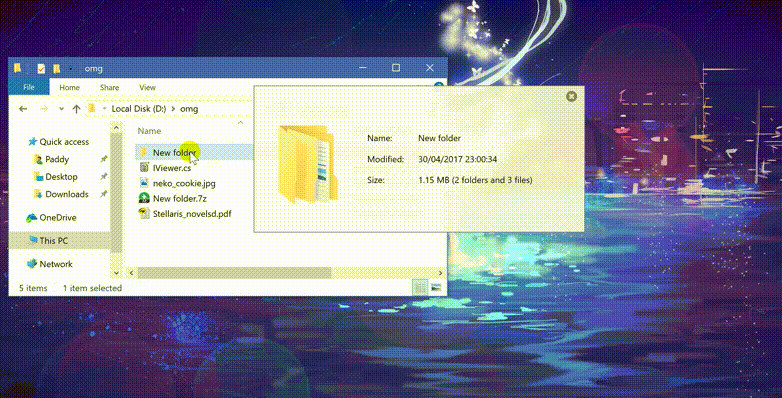Open OneDrive in navigation pane
Viewport: 782px width, 398px height.
point(57,217)
